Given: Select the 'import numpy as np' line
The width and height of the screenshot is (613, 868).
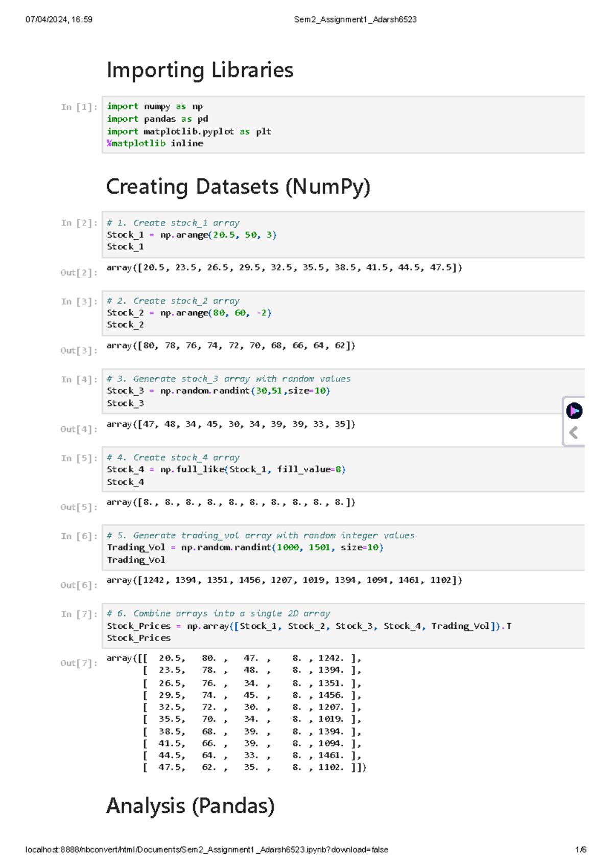Looking at the screenshot, I should click(155, 106).
